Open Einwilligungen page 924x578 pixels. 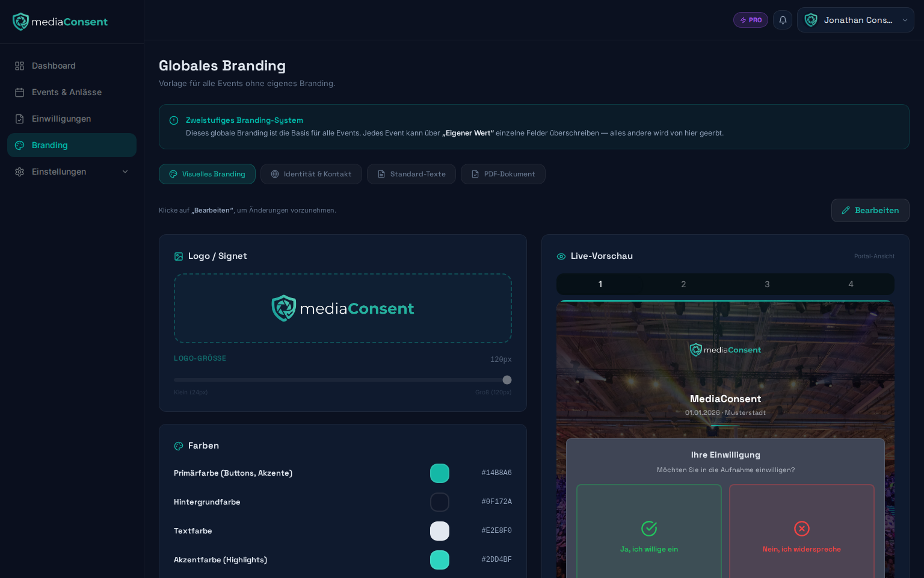point(72,119)
